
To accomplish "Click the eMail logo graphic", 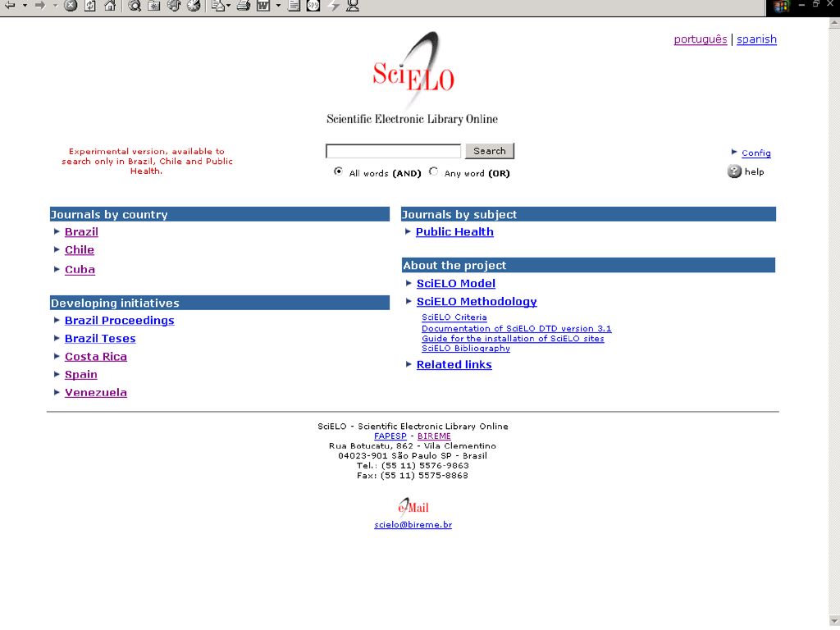I will coord(413,506).
